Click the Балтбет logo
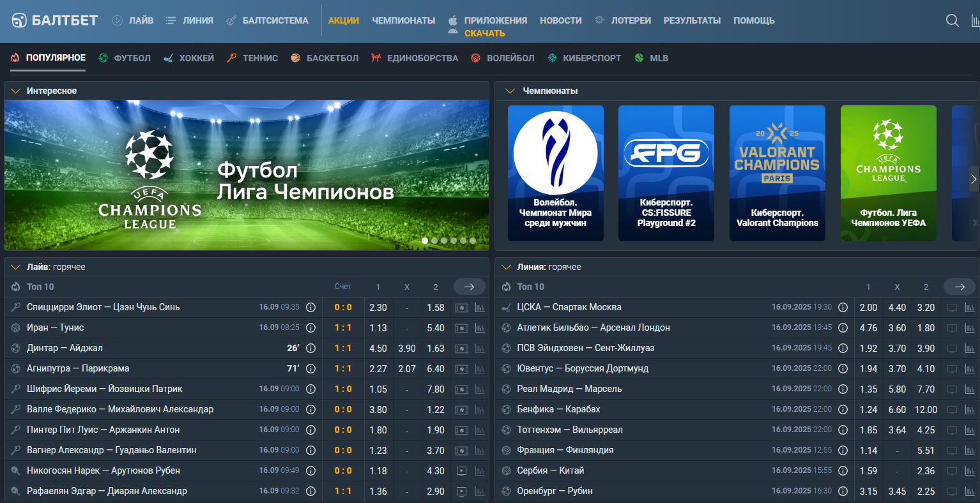Viewport: 980px width, 503px height. (x=55, y=20)
